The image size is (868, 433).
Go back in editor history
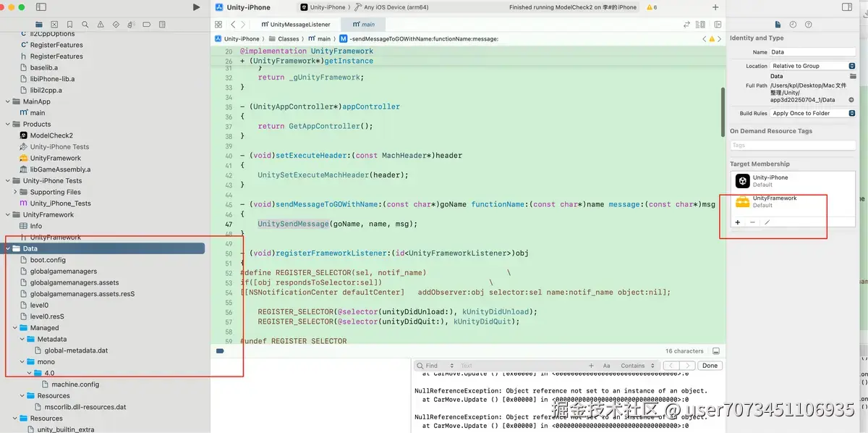(x=233, y=25)
